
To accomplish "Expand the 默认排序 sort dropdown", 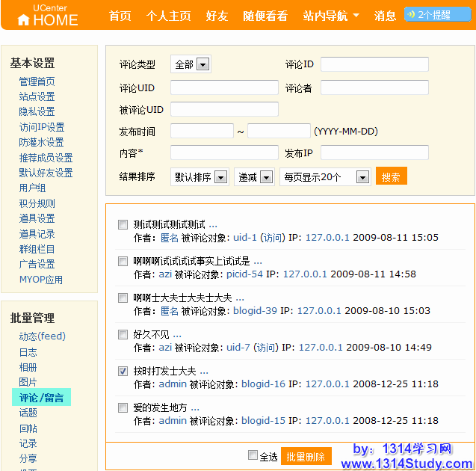I will 200,177.
